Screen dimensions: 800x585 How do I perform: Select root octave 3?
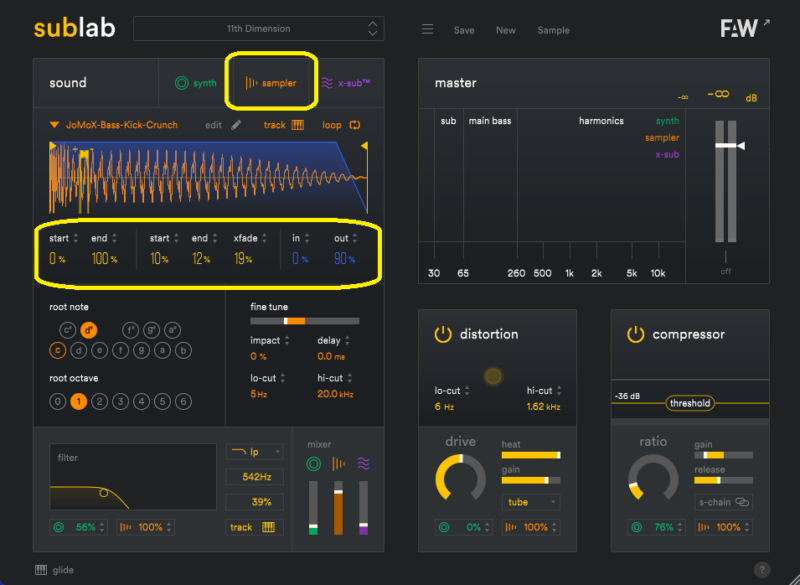pyautogui.click(x=120, y=401)
